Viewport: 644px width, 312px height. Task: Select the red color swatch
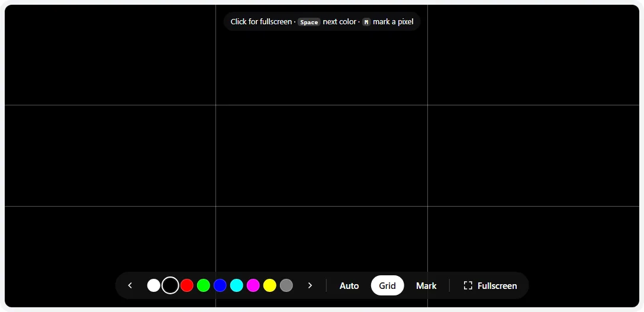pyautogui.click(x=187, y=285)
